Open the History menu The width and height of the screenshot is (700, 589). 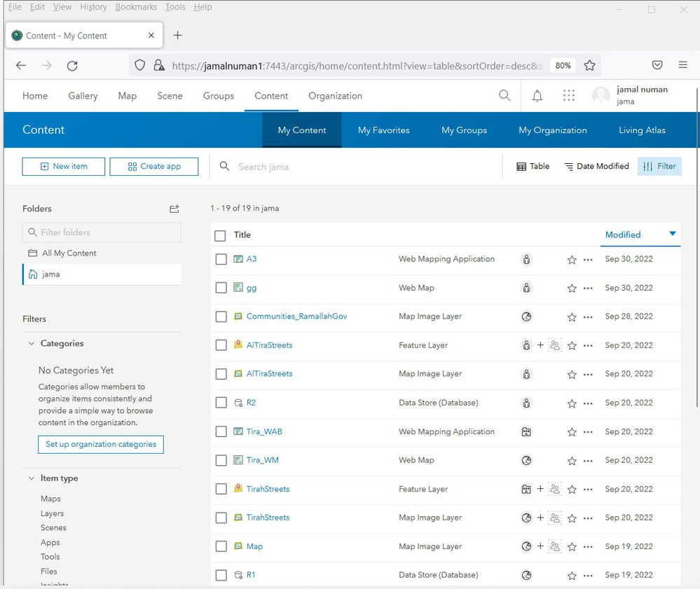[93, 7]
